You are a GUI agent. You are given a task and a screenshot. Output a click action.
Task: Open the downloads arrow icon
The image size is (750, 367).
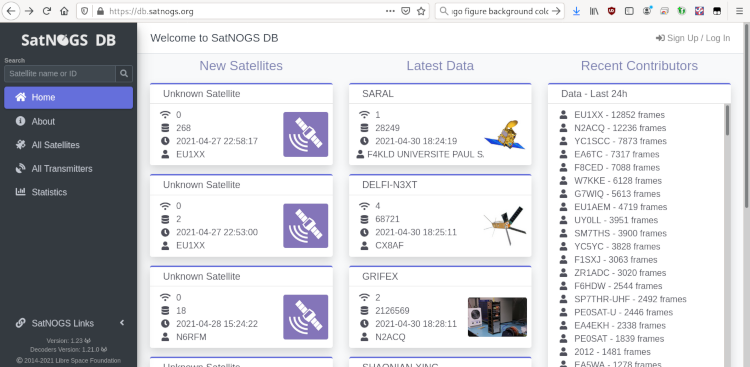click(x=576, y=11)
